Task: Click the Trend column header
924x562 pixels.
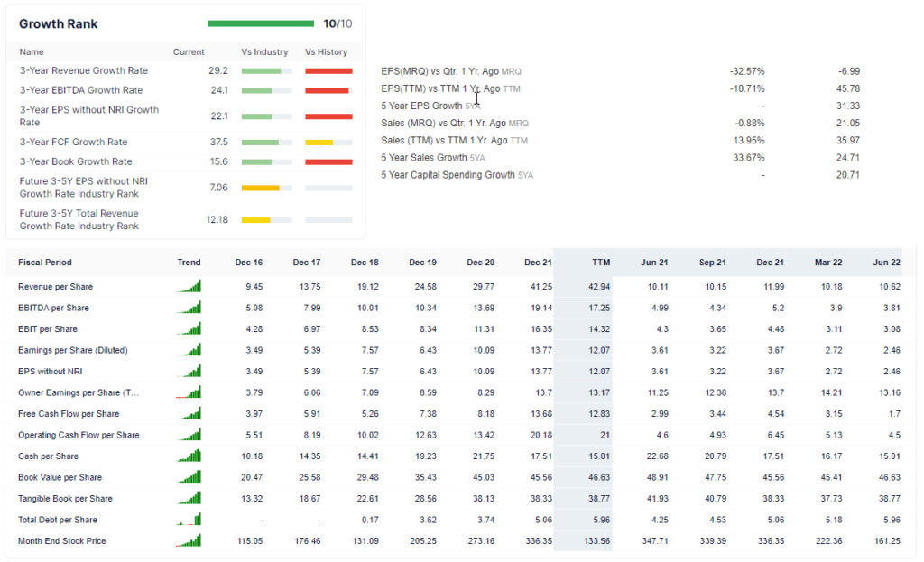Action: (189, 263)
